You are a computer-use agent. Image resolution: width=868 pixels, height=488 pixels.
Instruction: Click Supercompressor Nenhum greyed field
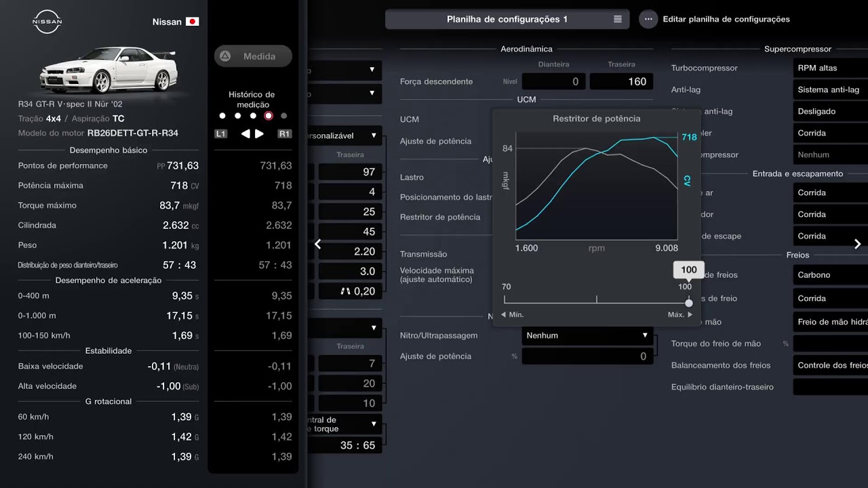[x=830, y=155]
